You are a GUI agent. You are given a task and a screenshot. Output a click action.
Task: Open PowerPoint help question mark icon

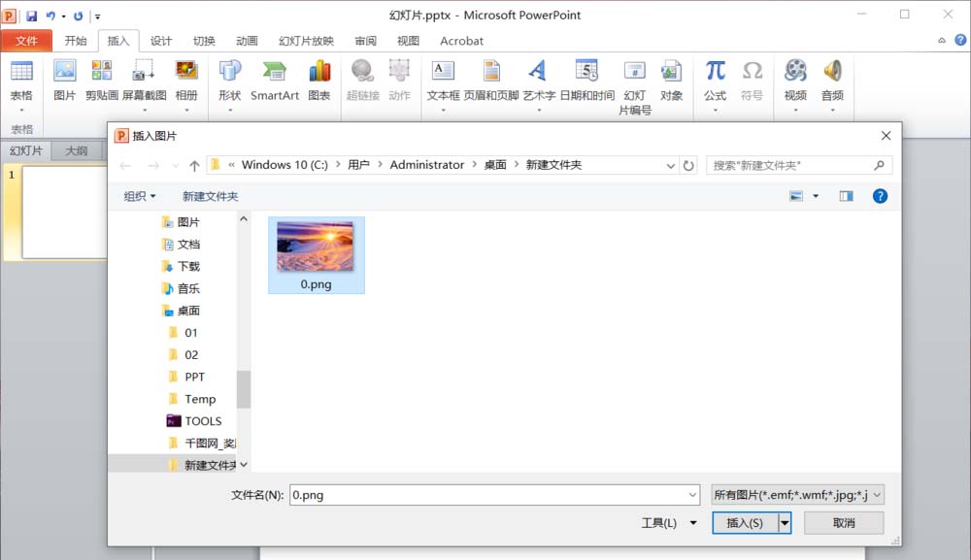pyautogui.click(x=960, y=40)
